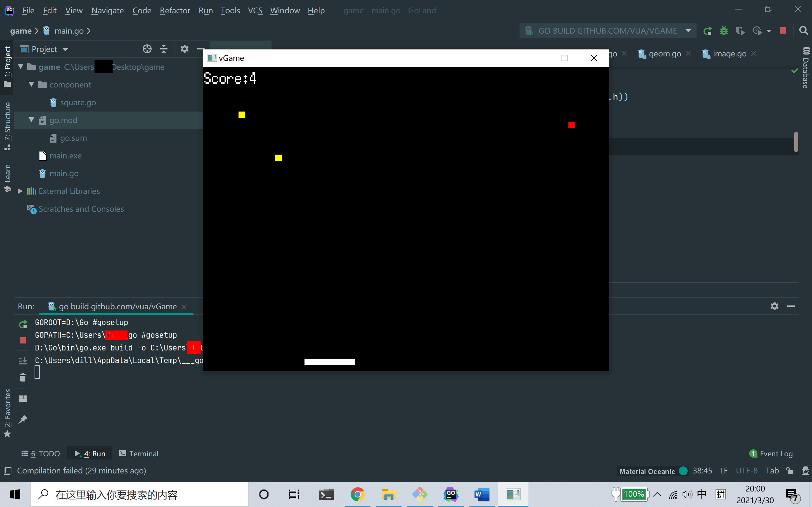Expand External Libraries node

20,191
